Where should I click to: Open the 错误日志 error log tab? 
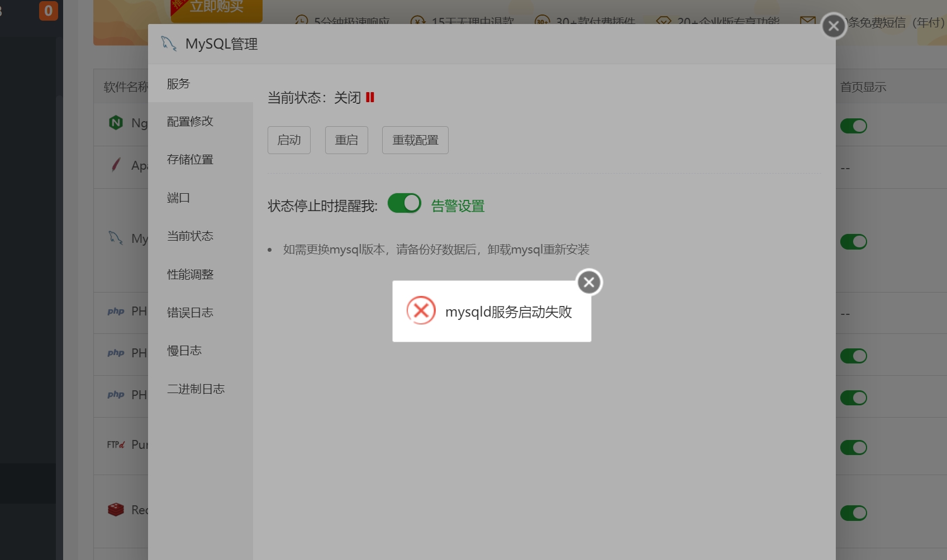pos(201,312)
